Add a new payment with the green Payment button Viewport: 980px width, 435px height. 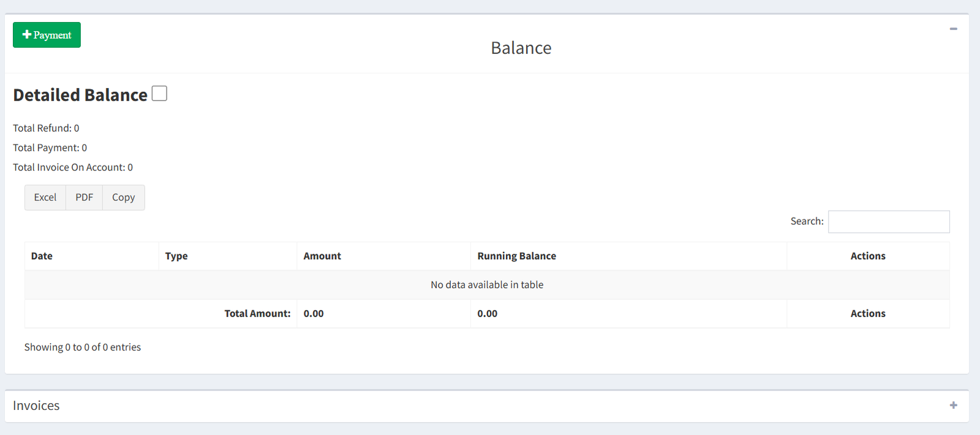point(47,35)
